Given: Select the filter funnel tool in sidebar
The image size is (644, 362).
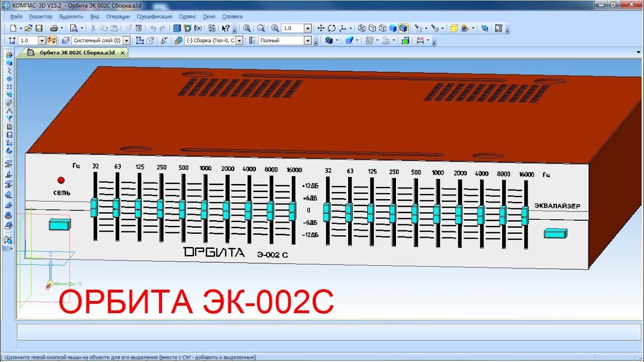Looking at the screenshot, I should 9,118.
